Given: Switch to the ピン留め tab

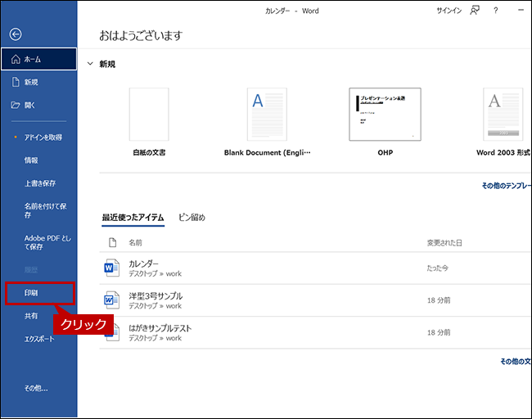Looking at the screenshot, I should click(x=192, y=218).
